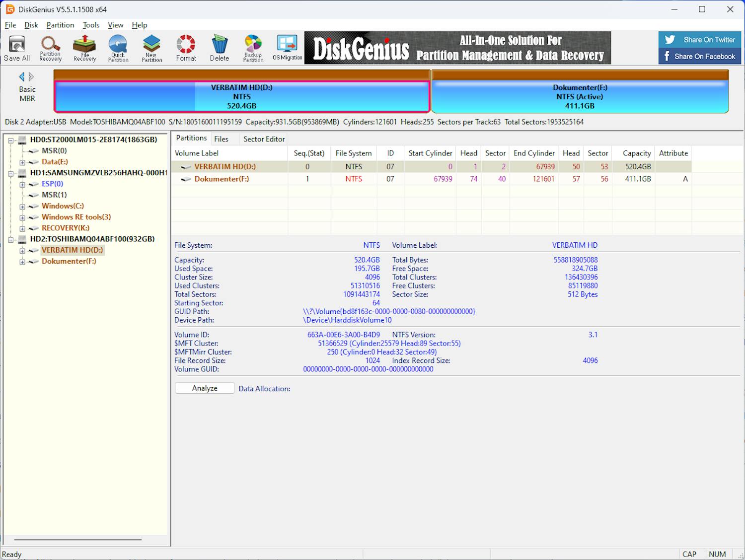Collapse the HD0 ST2000LM015 disk node
745x560 pixels.
(10, 140)
